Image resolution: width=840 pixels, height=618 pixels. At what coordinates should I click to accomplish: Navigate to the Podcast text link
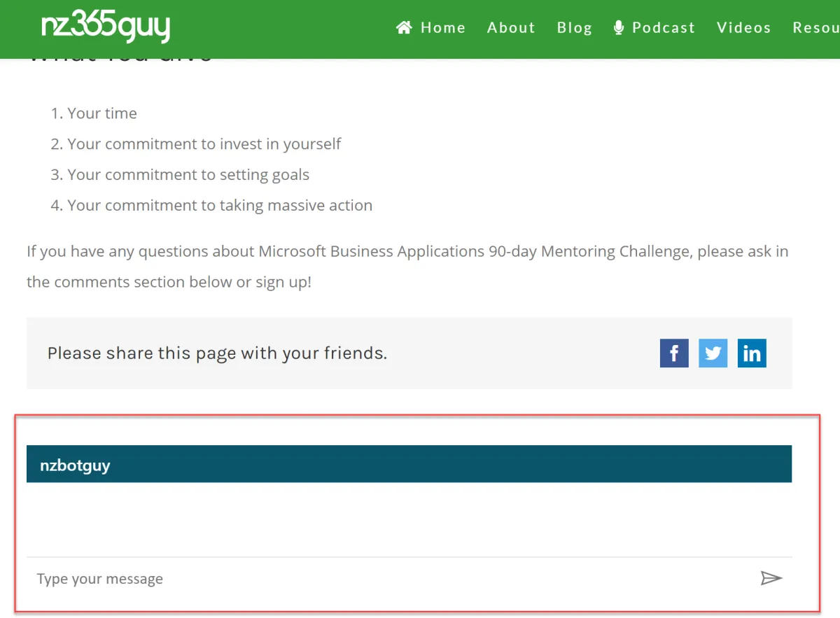664,27
